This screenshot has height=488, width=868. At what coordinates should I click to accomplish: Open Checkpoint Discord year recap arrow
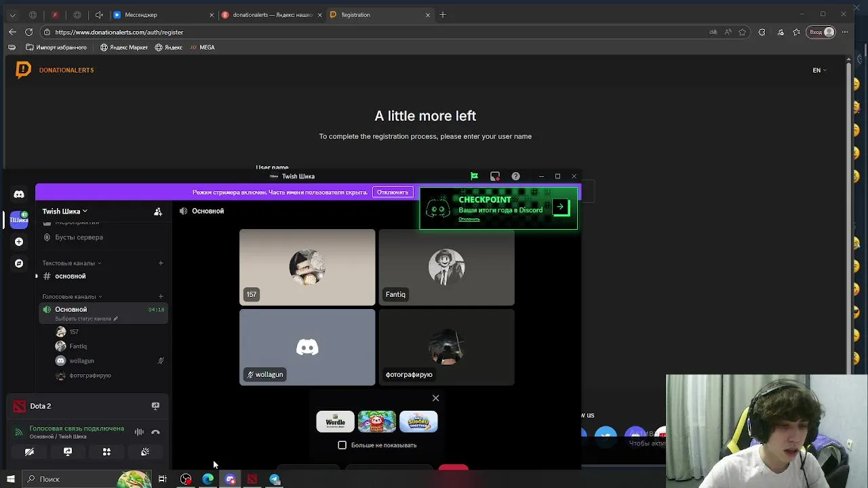560,207
